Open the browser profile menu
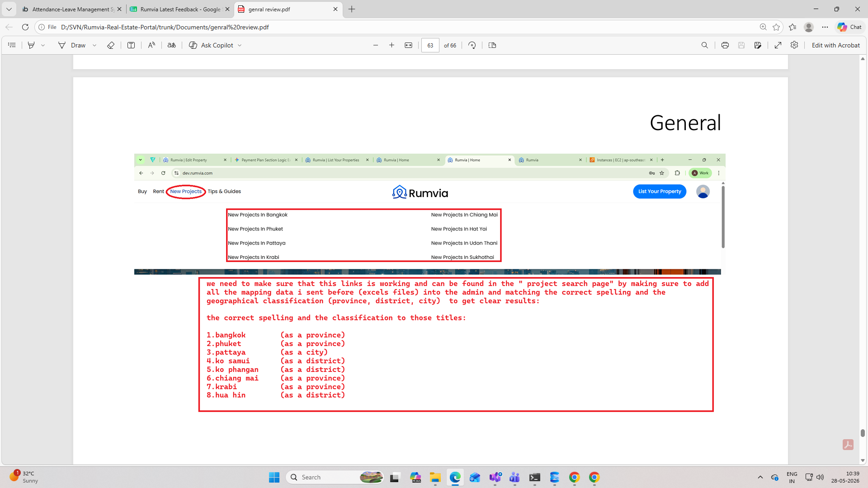Image resolution: width=868 pixels, height=488 pixels. pos(809,27)
